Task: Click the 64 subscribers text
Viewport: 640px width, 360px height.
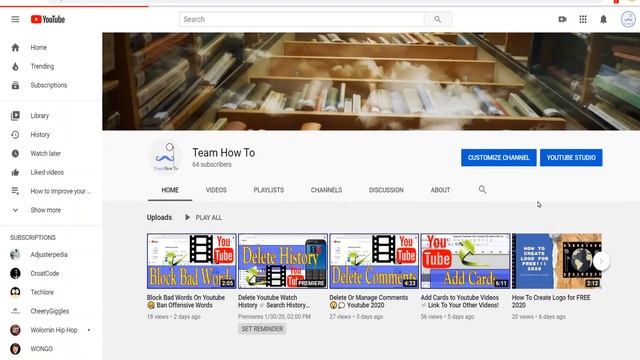Action: (x=212, y=164)
